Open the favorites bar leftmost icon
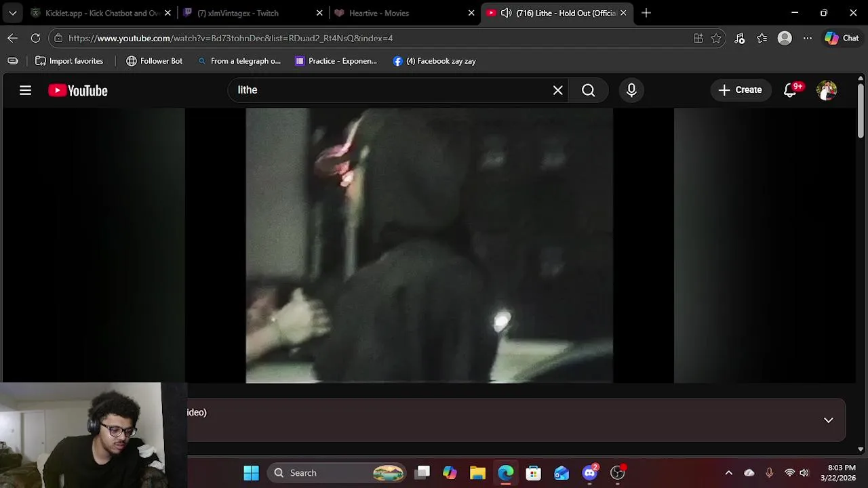The width and height of the screenshot is (868, 488). point(12,61)
